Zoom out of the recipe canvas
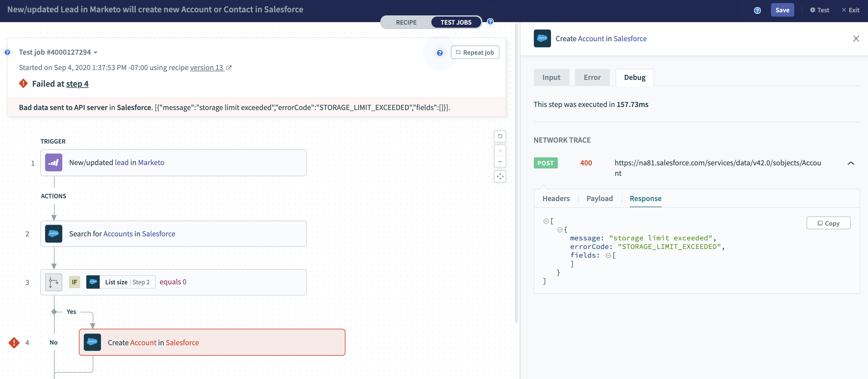 500,162
